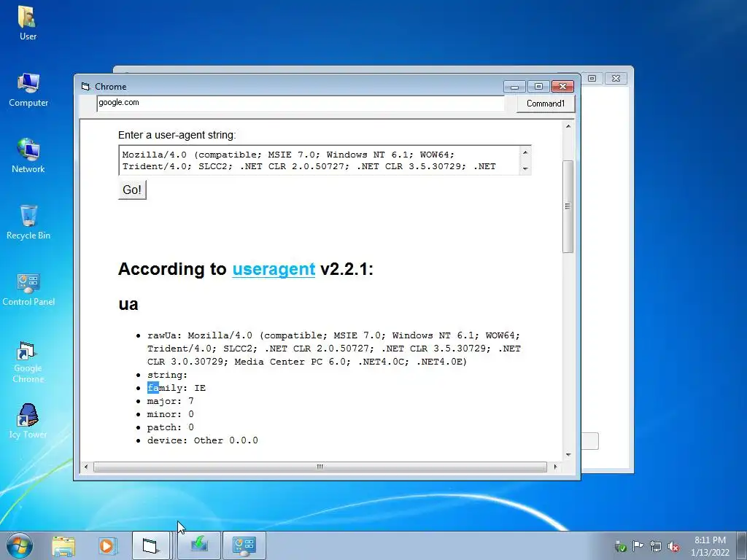Open the Network desktop icon
This screenshot has width=747, height=560.
click(28, 156)
